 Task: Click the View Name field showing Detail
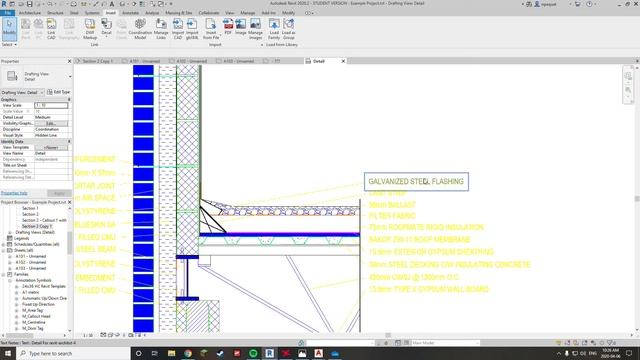tap(51, 153)
